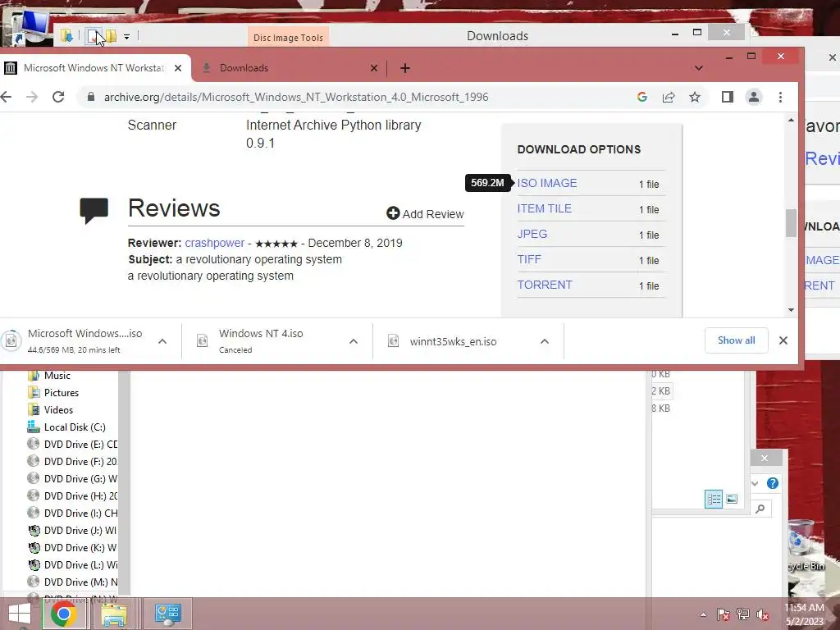The image size is (840, 630).
Task: Download the ISO IMAGE option
Action: click(547, 183)
